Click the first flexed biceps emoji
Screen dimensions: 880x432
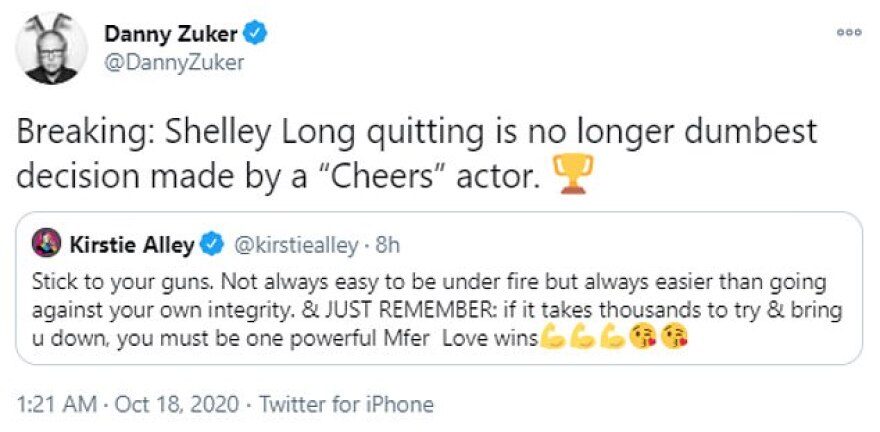point(551,339)
